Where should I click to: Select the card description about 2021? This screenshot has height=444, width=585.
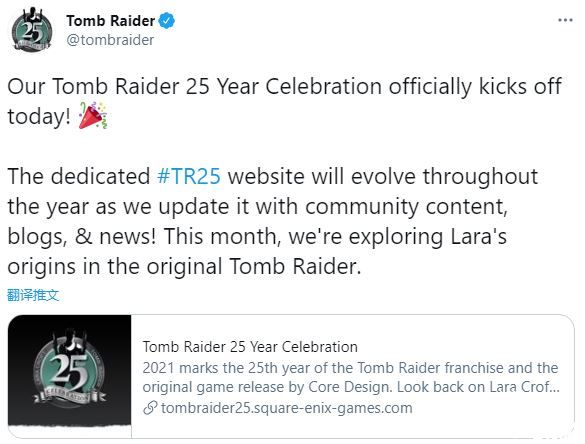351,377
